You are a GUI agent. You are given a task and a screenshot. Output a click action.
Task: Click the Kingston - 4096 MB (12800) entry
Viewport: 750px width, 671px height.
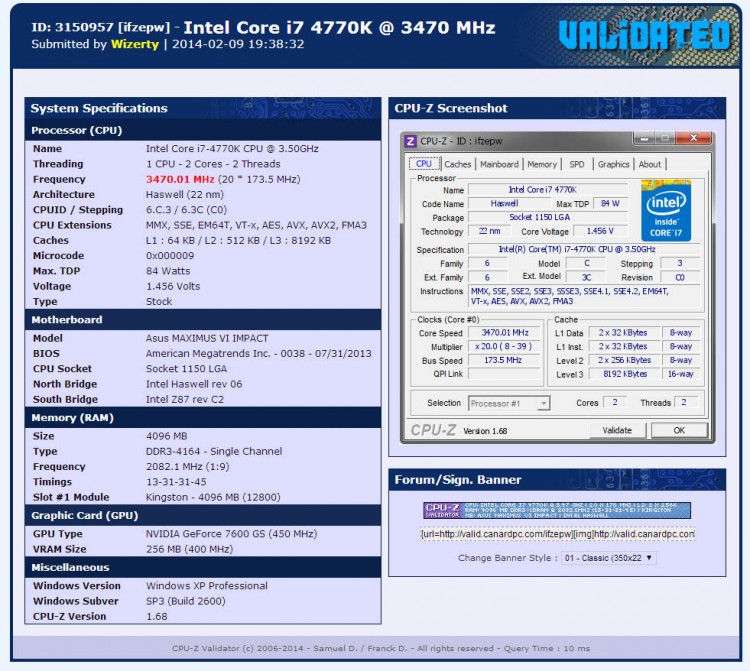click(x=213, y=497)
